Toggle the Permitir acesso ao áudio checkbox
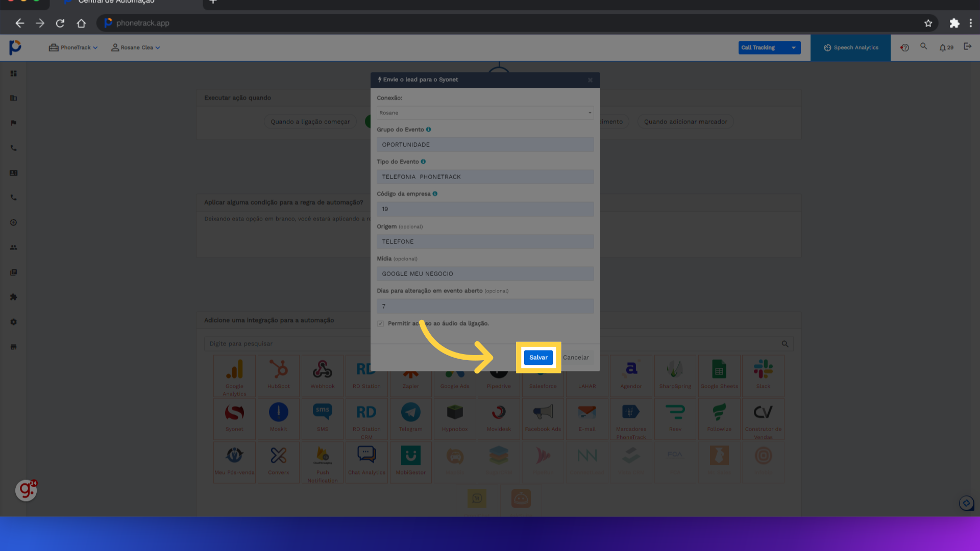Image resolution: width=980 pixels, height=551 pixels. coord(380,323)
